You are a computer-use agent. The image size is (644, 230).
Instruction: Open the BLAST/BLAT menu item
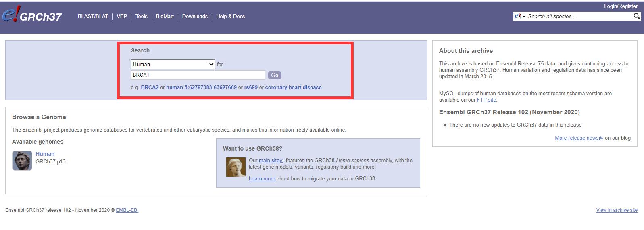[x=93, y=16]
